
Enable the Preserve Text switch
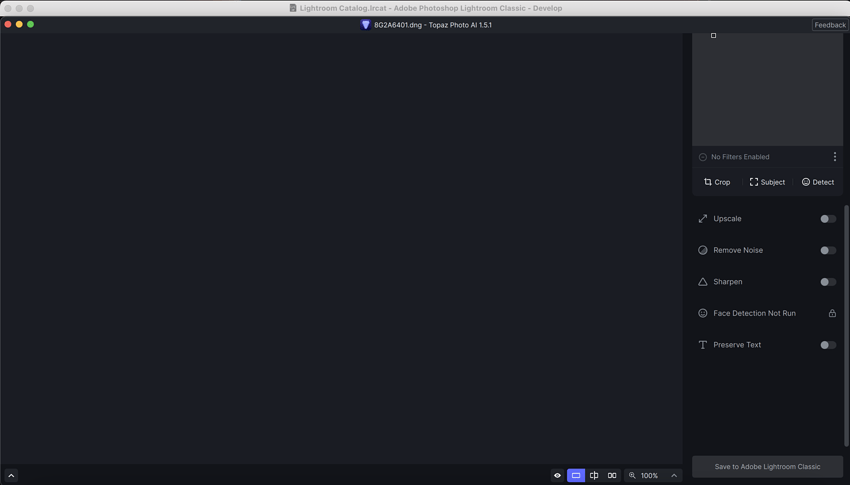click(828, 345)
